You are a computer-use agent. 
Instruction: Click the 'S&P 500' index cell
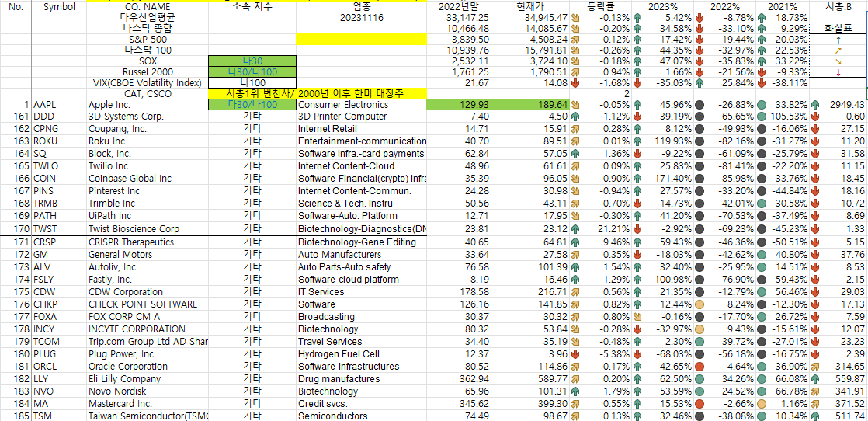pyautogui.click(x=148, y=40)
